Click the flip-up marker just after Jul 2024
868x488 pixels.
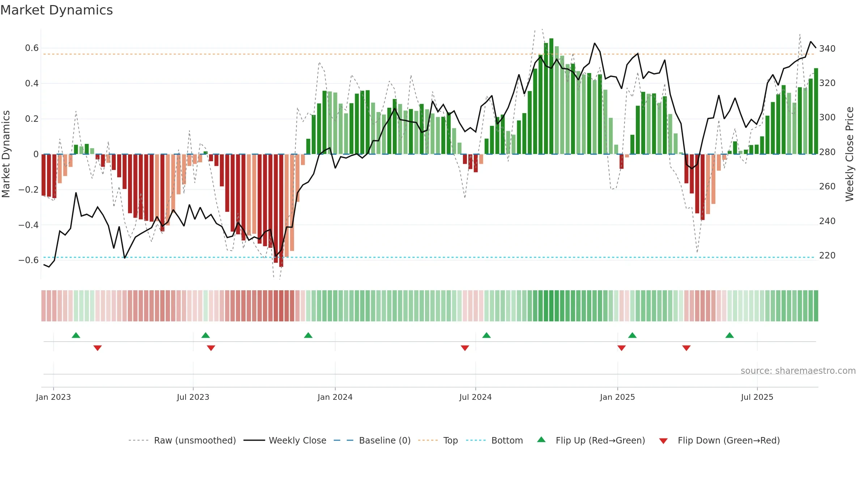tap(486, 335)
